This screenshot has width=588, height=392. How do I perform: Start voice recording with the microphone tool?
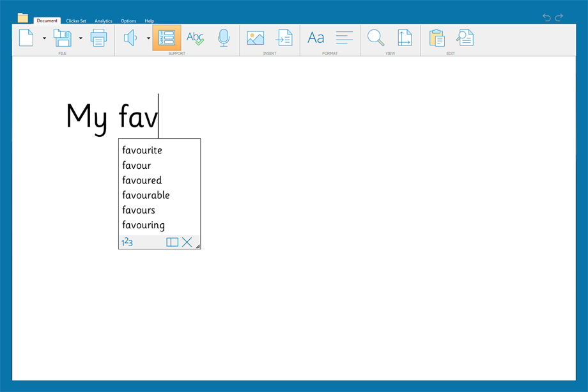point(224,38)
